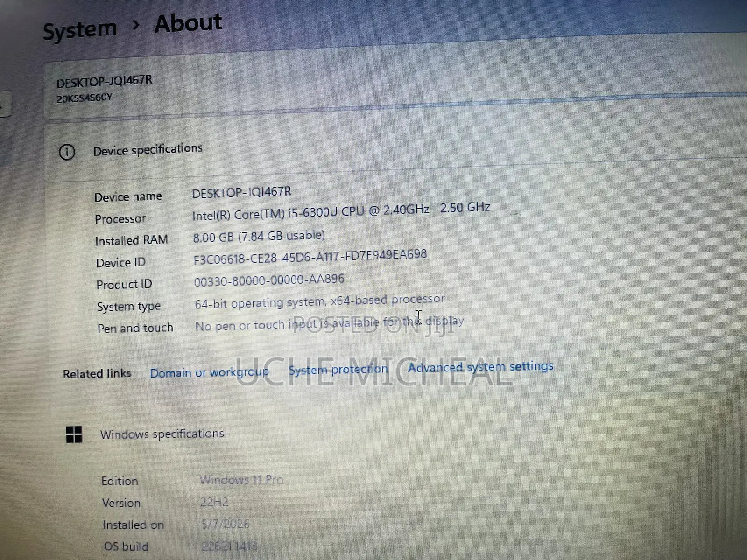
Task: Expand the Windows specifications section header
Action: [162, 434]
